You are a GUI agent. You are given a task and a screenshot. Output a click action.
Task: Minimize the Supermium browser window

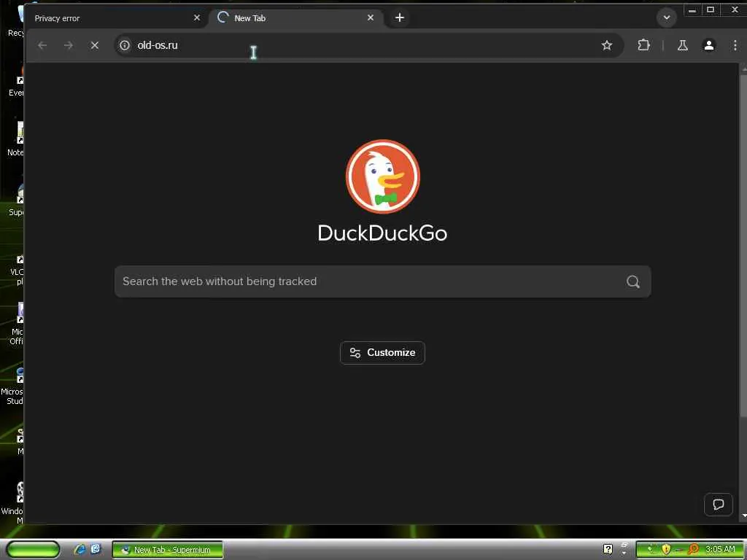[x=692, y=10]
